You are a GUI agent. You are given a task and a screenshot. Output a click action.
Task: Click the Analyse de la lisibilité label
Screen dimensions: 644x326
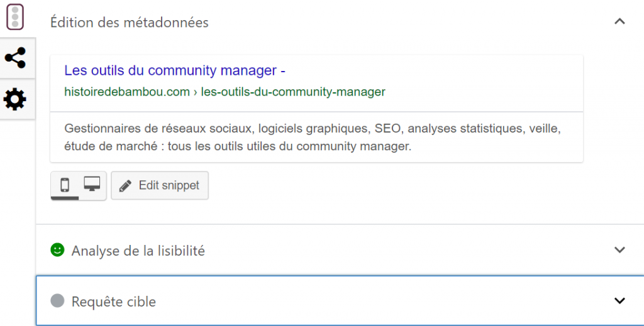coord(138,251)
